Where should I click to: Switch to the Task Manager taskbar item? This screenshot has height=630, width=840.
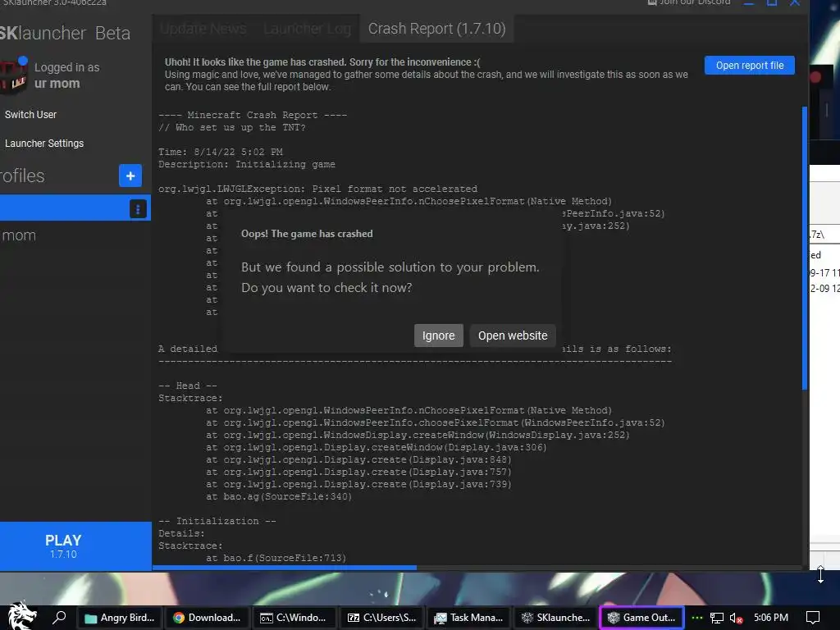pos(468,618)
